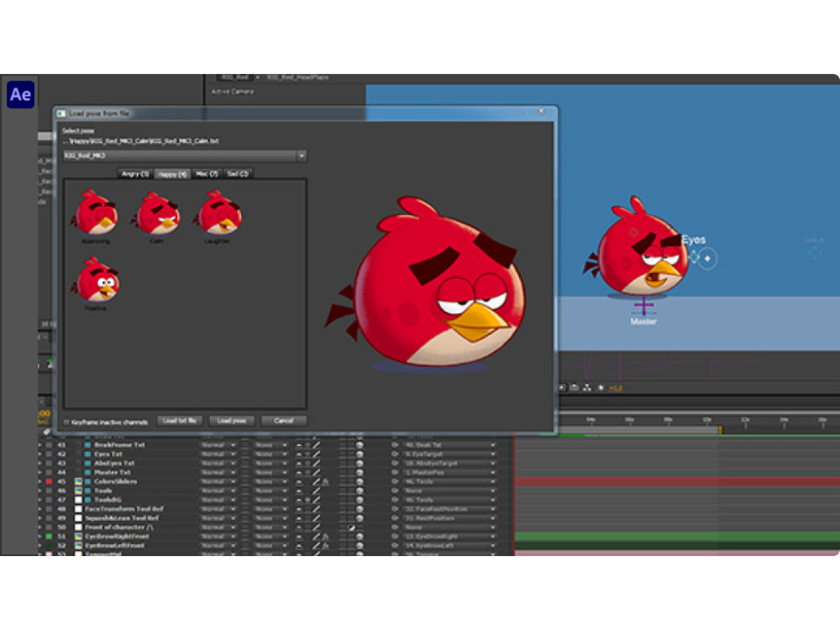Toggle 3D layer sphere on Eyes Txt
Image resolution: width=840 pixels, height=630 pixels.
click(x=360, y=454)
